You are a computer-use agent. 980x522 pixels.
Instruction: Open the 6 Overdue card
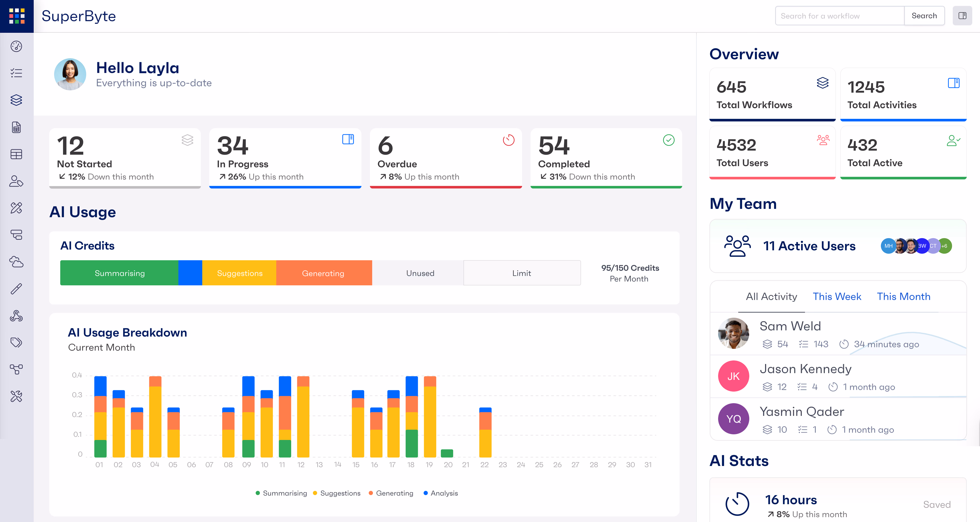tap(446, 158)
